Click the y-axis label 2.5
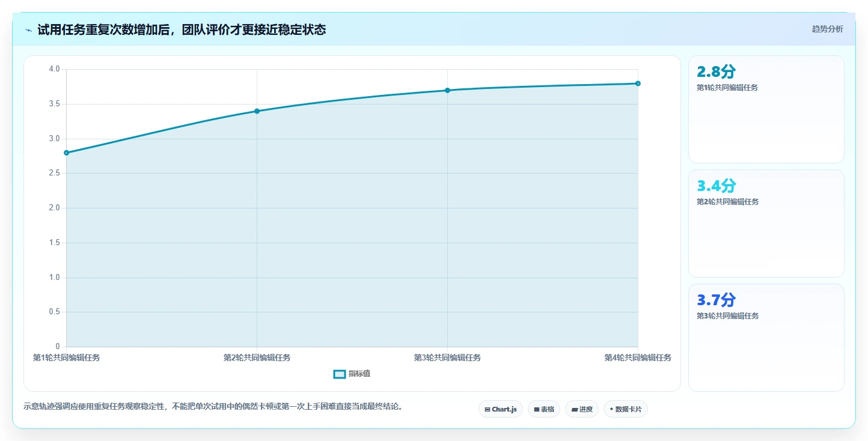Viewport: 868px width, 441px height. [54, 173]
